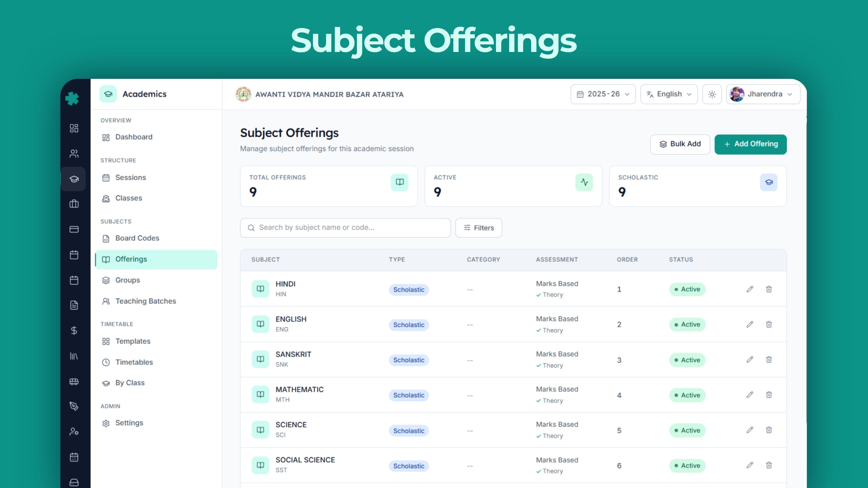Screen dimensions: 868x488
Task: Open Board Codes in the sidebar
Action: click(x=156, y=238)
